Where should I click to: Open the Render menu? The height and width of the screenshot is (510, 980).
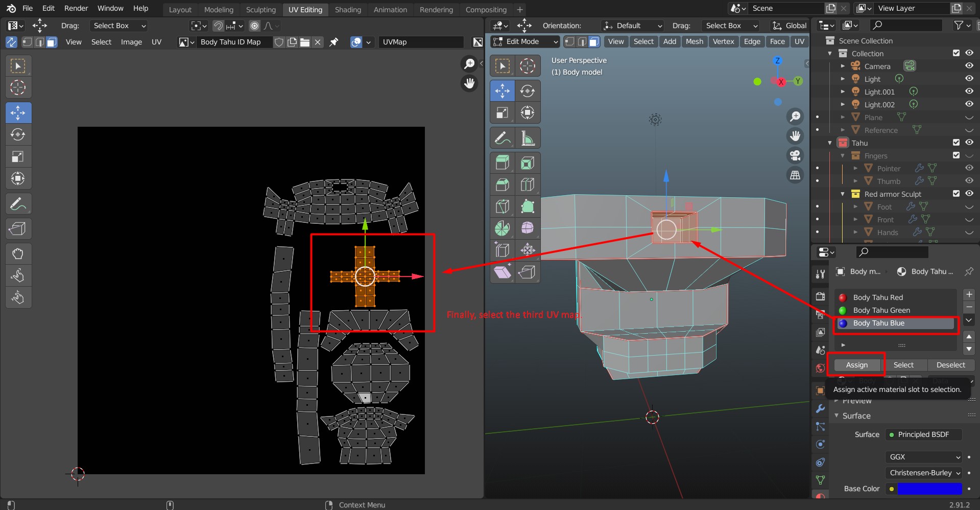click(76, 8)
